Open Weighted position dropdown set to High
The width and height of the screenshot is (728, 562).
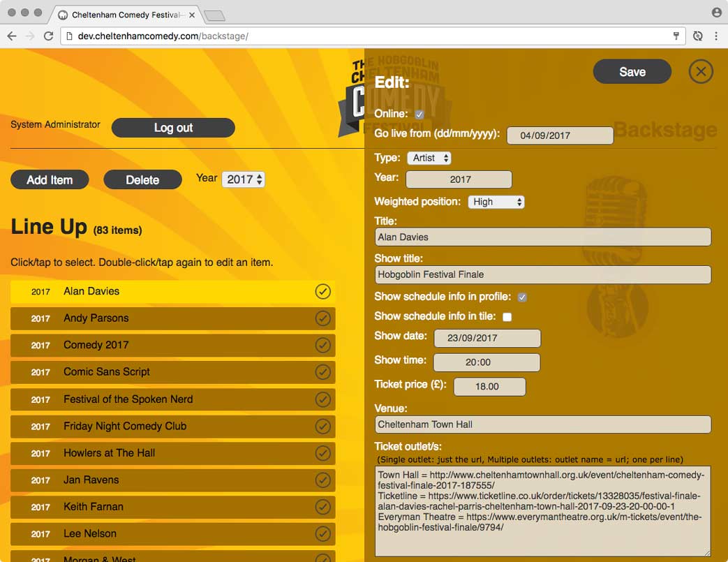tap(496, 202)
